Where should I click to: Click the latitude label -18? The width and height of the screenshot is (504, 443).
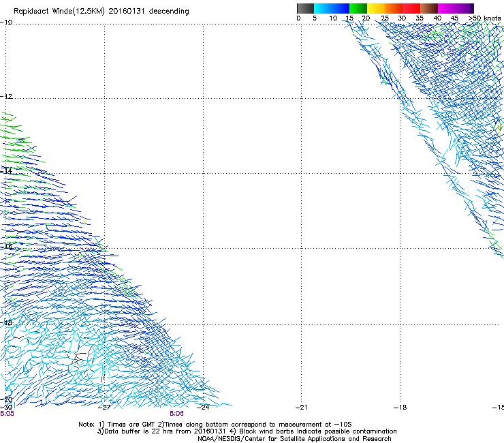pyautogui.click(x=6, y=322)
